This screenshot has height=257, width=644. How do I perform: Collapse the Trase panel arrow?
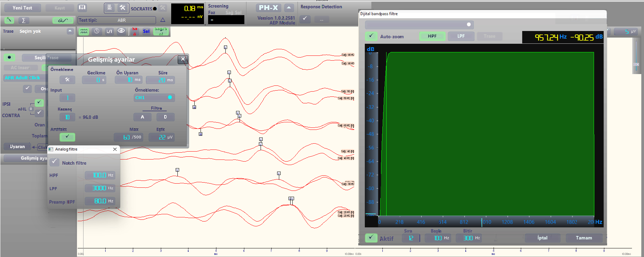[x=70, y=31]
